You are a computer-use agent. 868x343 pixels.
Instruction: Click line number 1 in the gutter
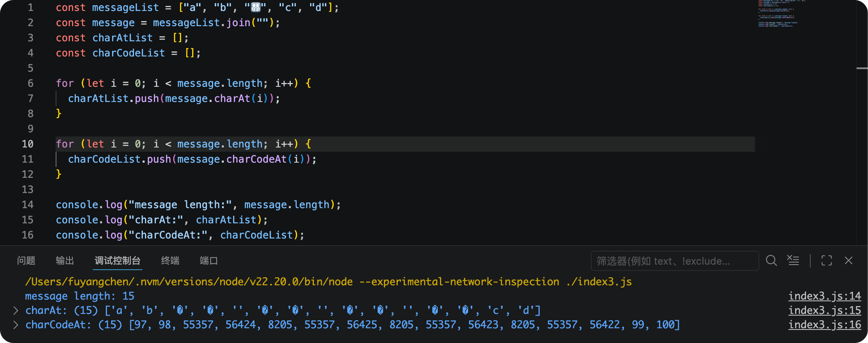30,8
